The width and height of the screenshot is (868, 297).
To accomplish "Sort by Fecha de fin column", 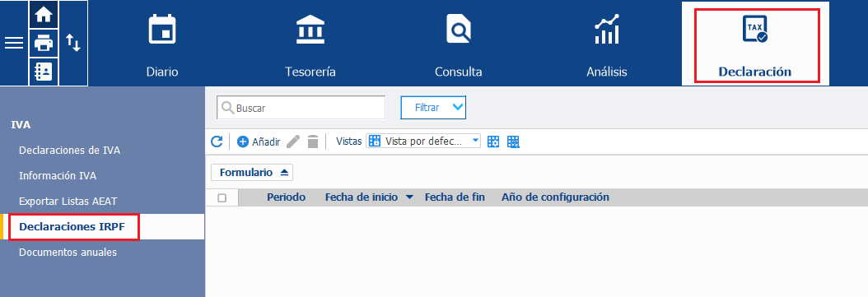I will (455, 197).
